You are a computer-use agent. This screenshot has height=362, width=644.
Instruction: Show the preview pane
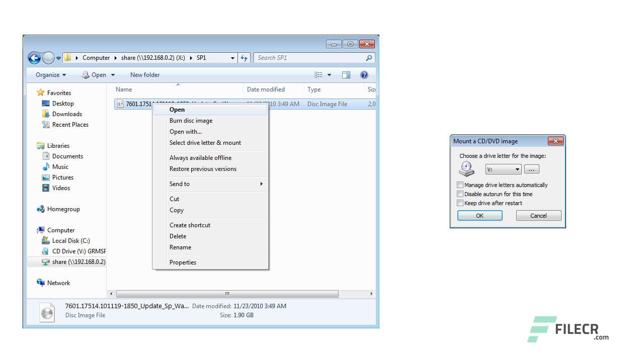click(346, 74)
